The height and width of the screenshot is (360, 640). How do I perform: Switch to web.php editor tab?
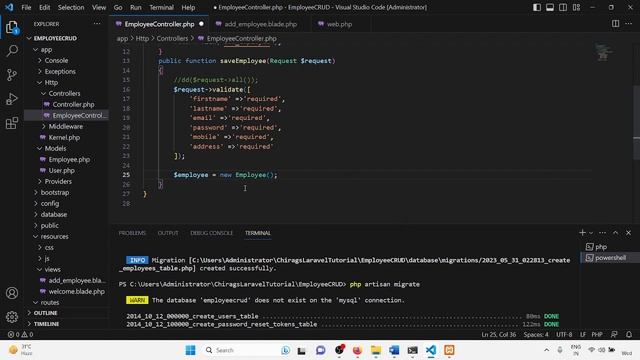(x=339, y=24)
